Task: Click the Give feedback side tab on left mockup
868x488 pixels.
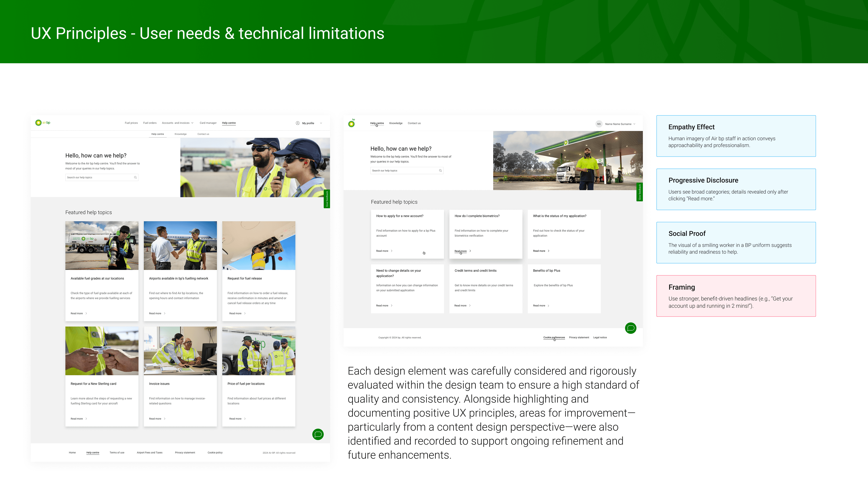Action: pos(326,199)
